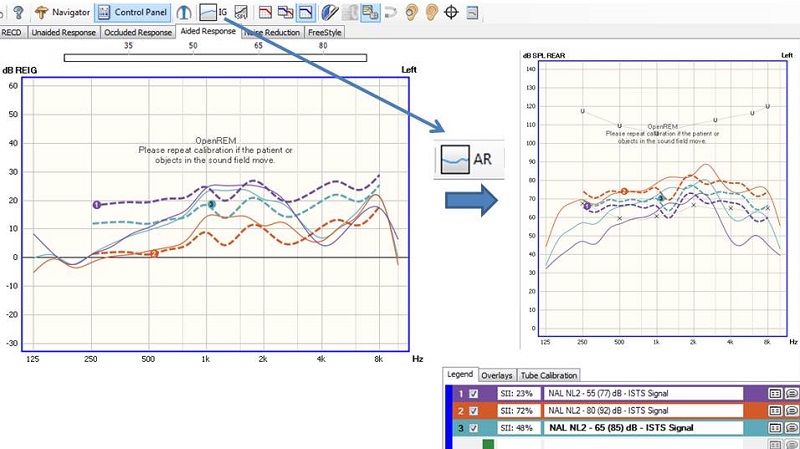Switch to the IG insertion gain view
Screen dimensions: 800x449
coord(213,12)
